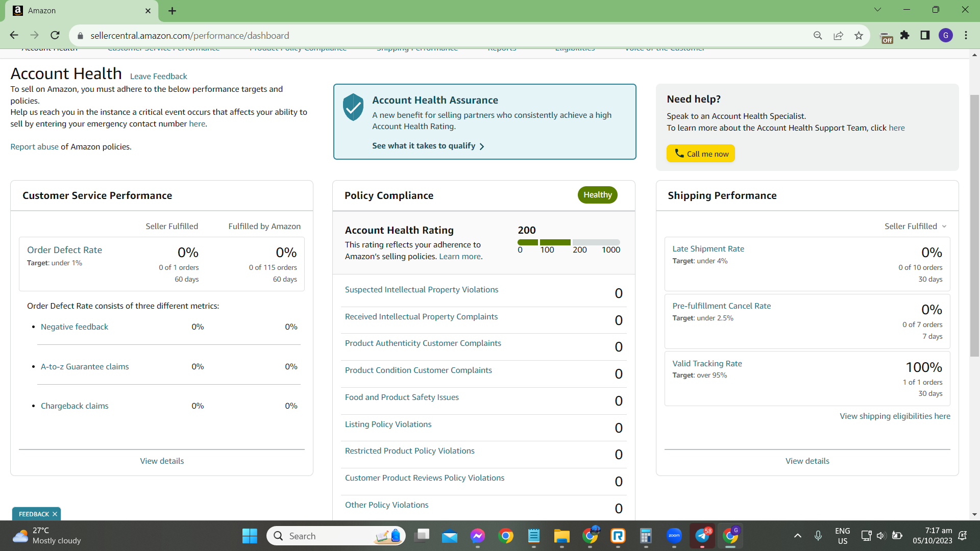Click the taskbar Search box
This screenshot has width=980, height=551.
pyautogui.click(x=336, y=536)
